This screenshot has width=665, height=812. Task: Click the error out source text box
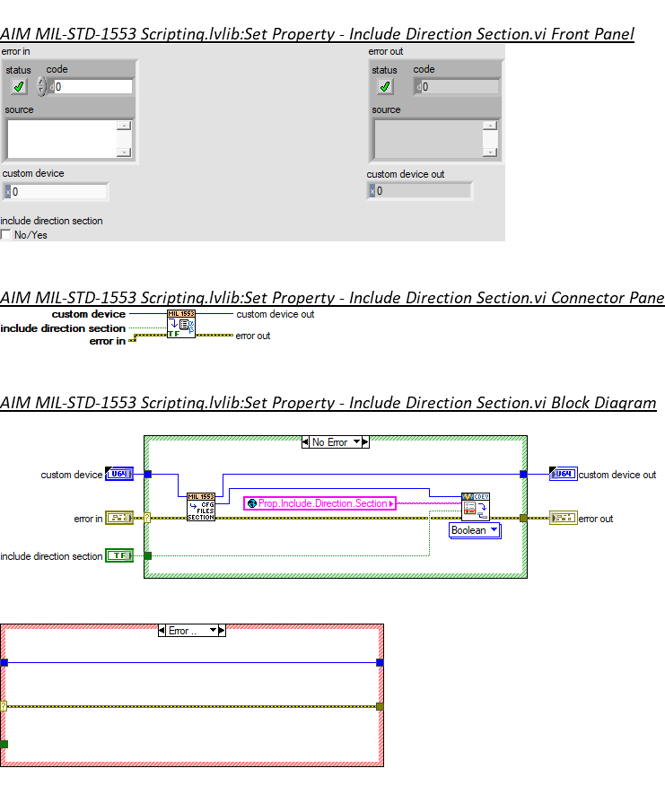point(428,139)
